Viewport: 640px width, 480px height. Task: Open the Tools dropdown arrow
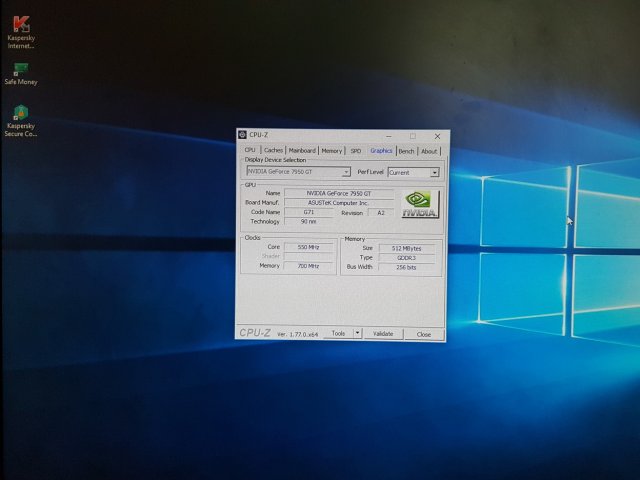tap(358, 333)
